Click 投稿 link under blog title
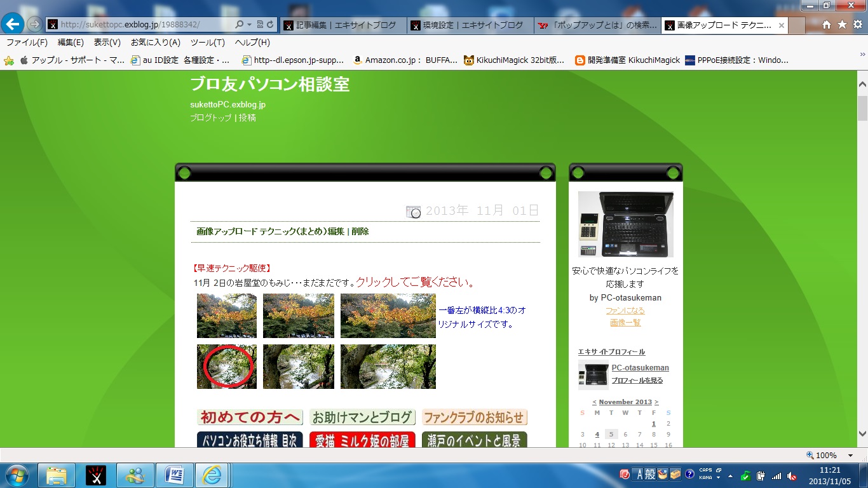The image size is (868, 488). tap(248, 118)
